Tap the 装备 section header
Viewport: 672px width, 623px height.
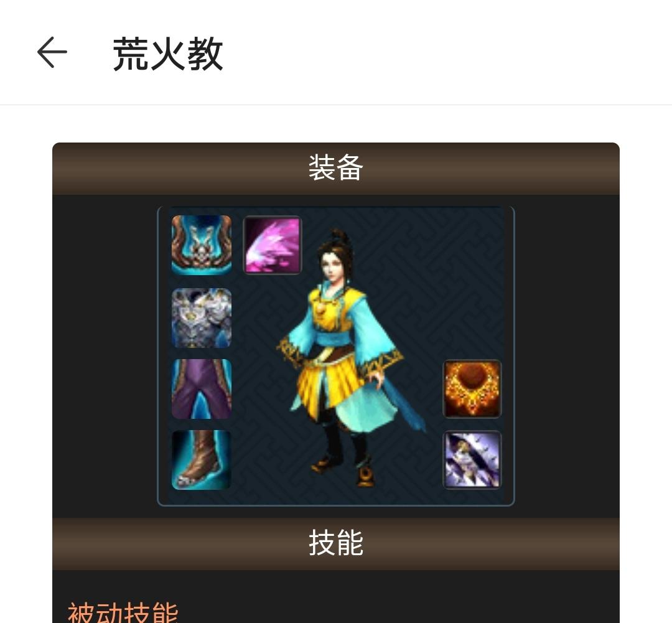point(336,169)
